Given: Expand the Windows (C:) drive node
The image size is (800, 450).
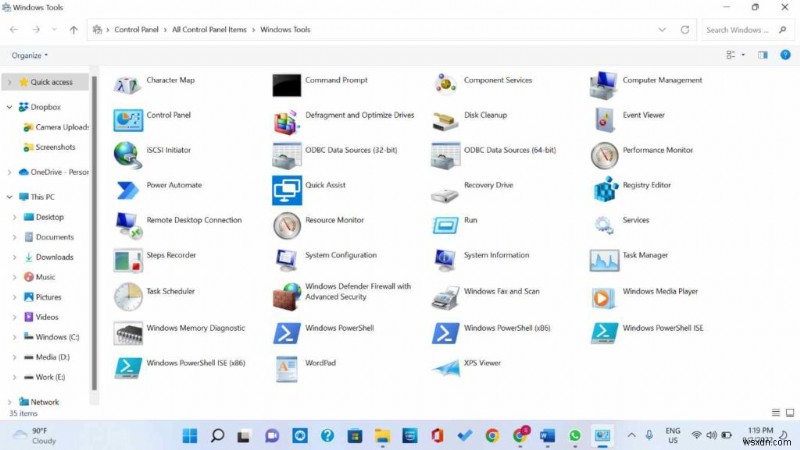Looking at the screenshot, I should click(x=14, y=337).
